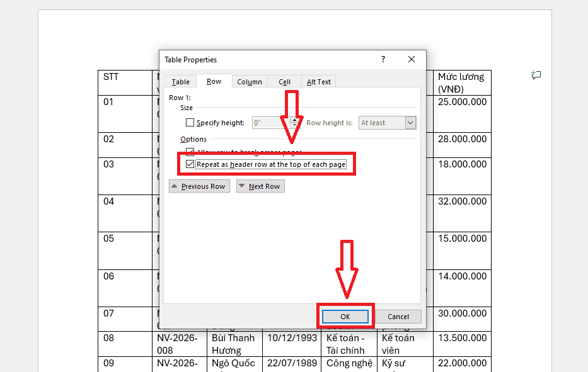Viewport: 588px width, 372px height.
Task: Click the Previous Row button
Action: pyautogui.click(x=199, y=186)
